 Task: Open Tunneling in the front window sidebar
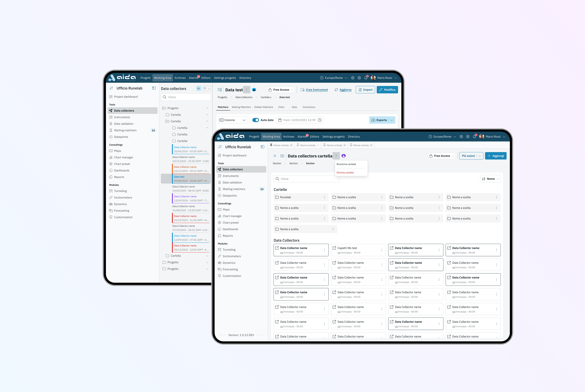pyautogui.click(x=241, y=250)
